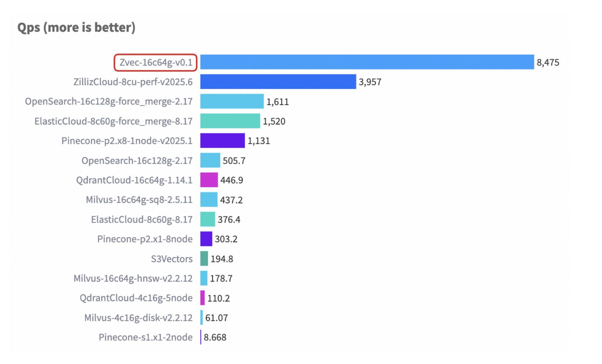The height and width of the screenshot is (364, 602).
Task: Select the Milvus-4c16g-disk-v2.2.12 label
Action: click(138, 318)
